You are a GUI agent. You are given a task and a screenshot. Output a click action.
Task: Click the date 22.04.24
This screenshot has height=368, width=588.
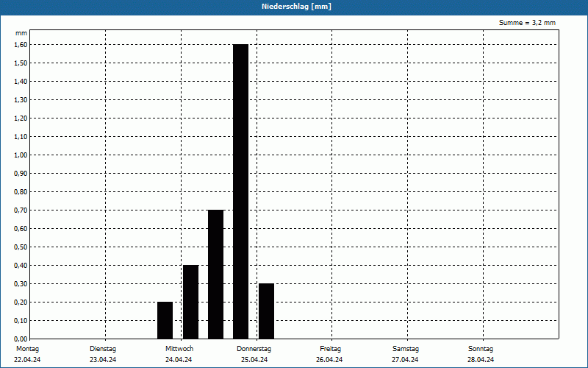27,360
